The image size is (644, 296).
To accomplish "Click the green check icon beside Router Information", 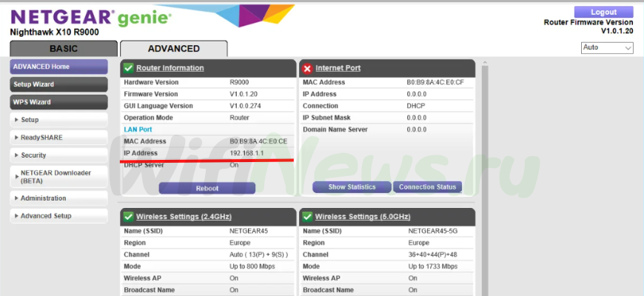I will tap(128, 68).
